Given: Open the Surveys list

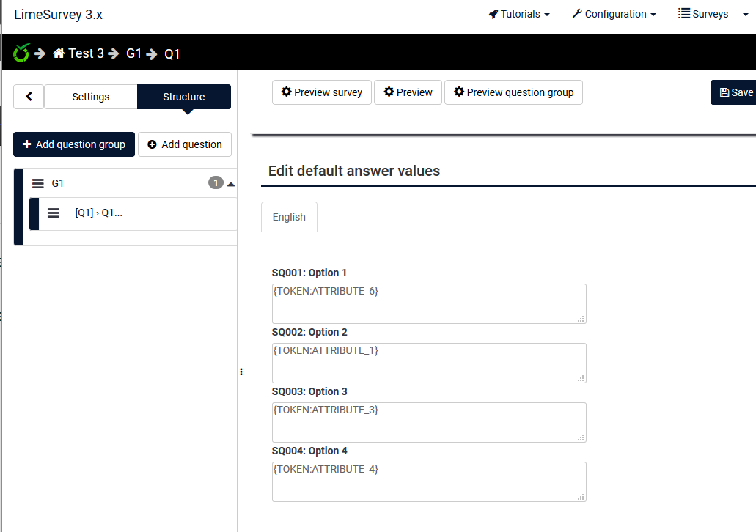Looking at the screenshot, I should coord(703,14).
